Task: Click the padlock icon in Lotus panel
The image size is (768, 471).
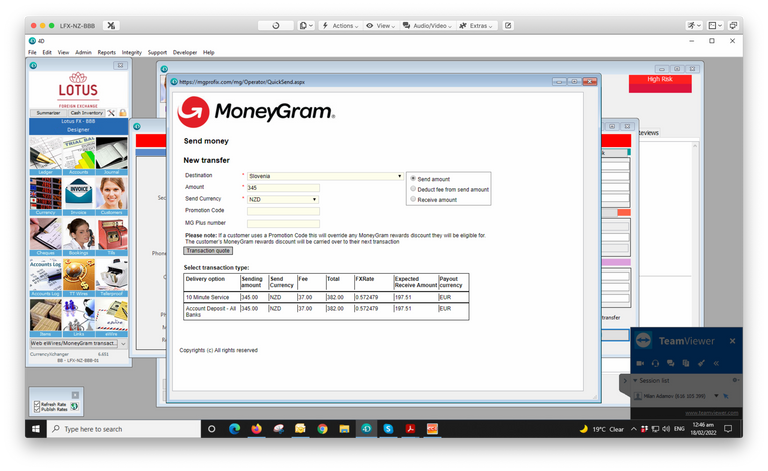Action: click(x=122, y=113)
